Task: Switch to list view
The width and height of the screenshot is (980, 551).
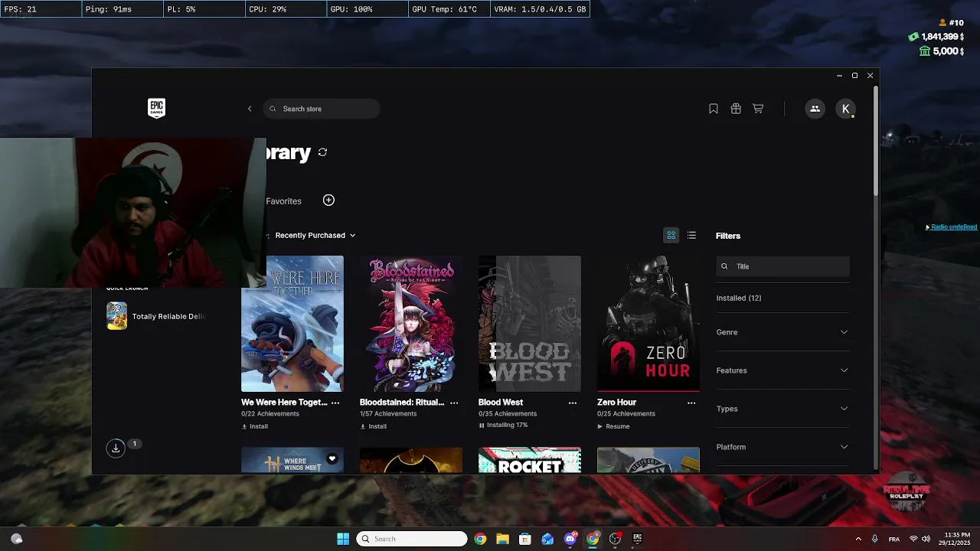Action: pyautogui.click(x=691, y=236)
